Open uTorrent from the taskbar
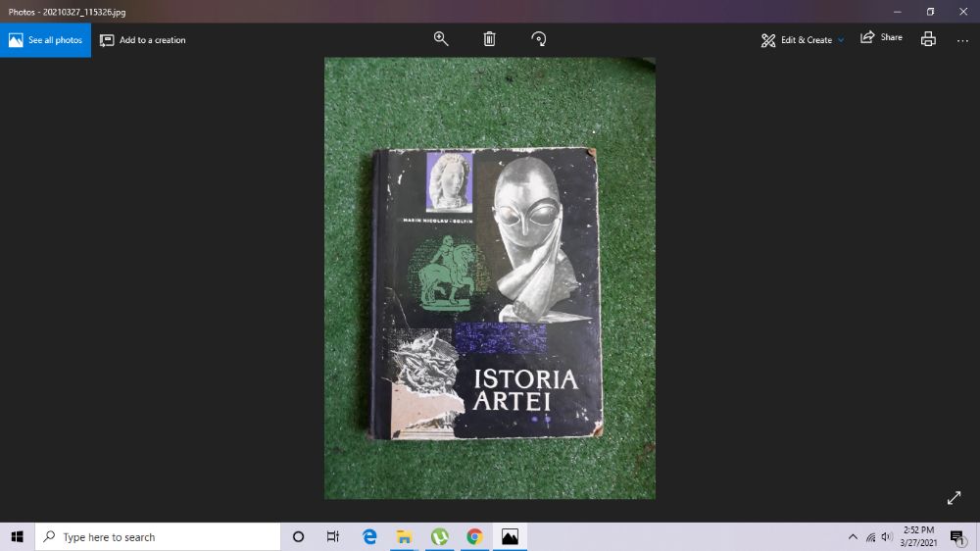Screen dimensions: 980x551 tap(439, 536)
